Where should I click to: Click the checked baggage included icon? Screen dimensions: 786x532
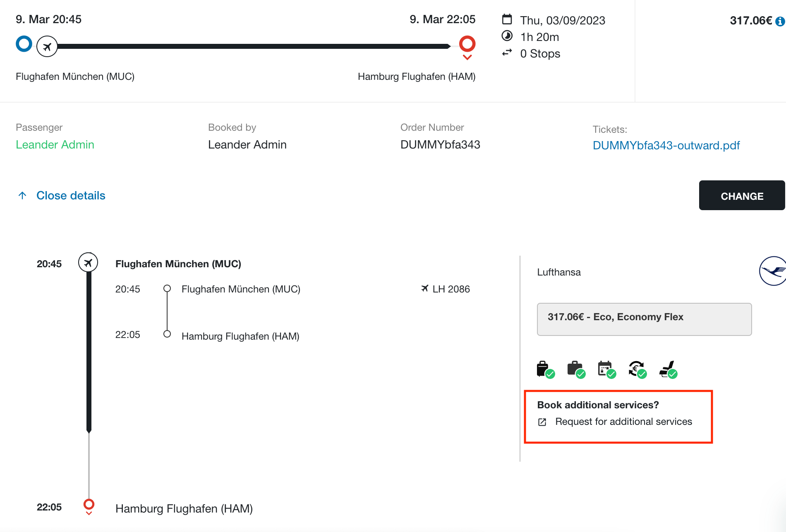576,369
